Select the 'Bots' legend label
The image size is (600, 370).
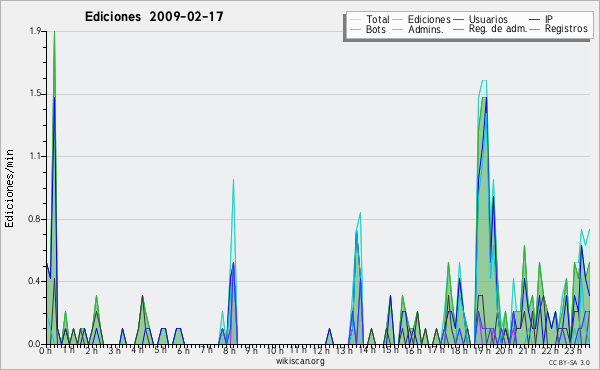[x=376, y=29]
